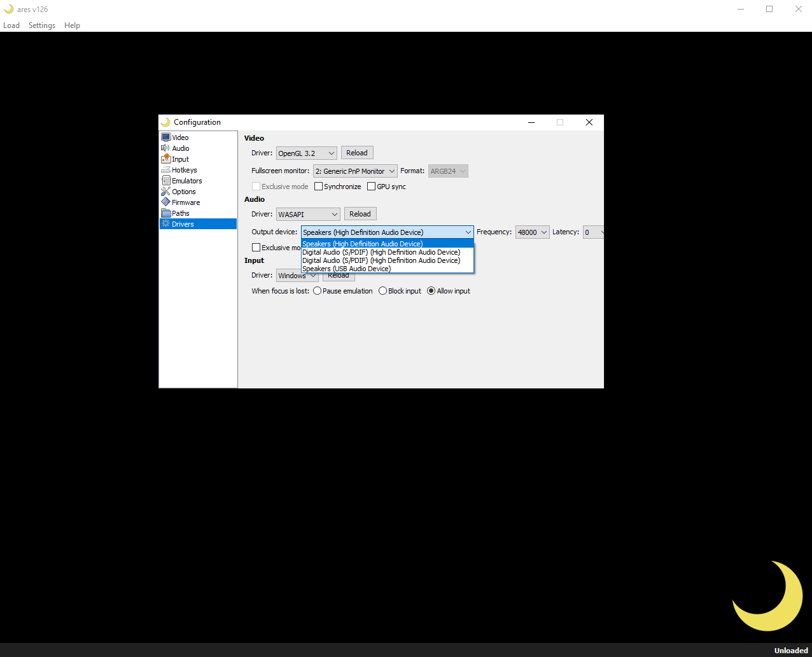
Task: Select the Firmware entry label
Action: 186,202
